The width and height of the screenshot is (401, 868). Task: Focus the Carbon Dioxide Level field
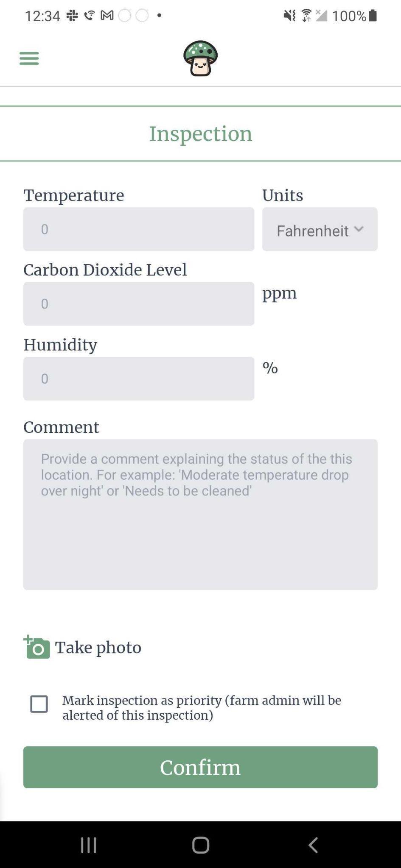tap(139, 304)
